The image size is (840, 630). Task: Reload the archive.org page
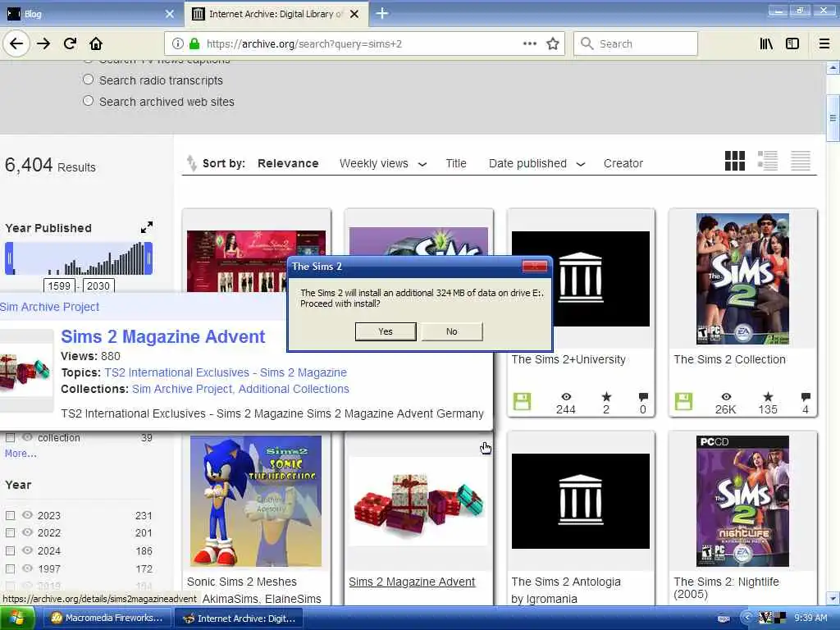[70, 43]
